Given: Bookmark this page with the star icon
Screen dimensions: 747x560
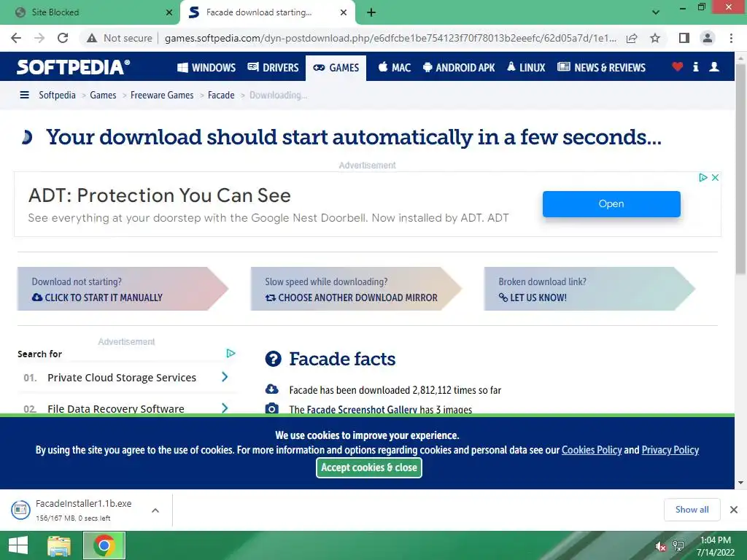Looking at the screenshot, I should [x=655, y=38].
